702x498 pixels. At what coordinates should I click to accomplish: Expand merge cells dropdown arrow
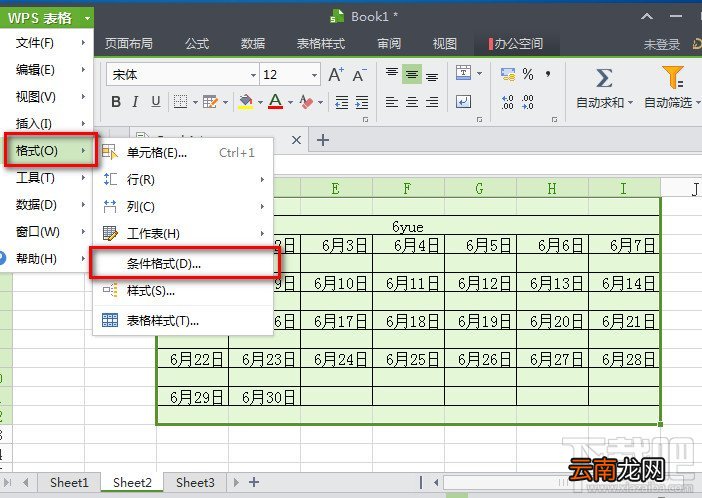click(479, 73)
